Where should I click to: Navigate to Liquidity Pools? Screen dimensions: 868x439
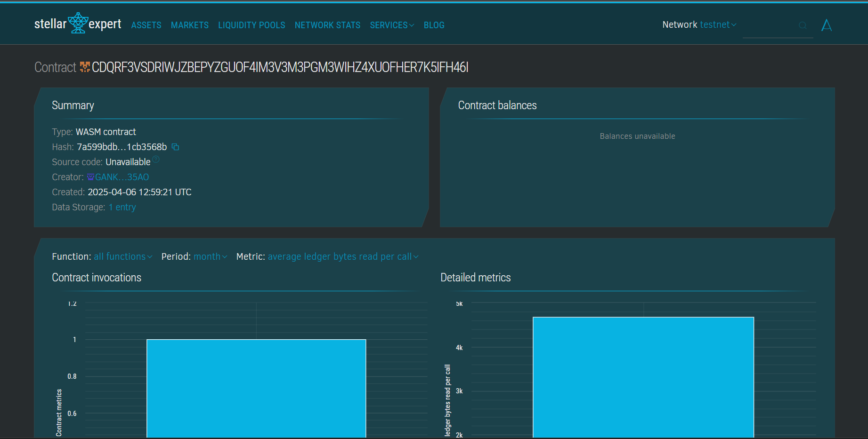click(x=251, y=25)
